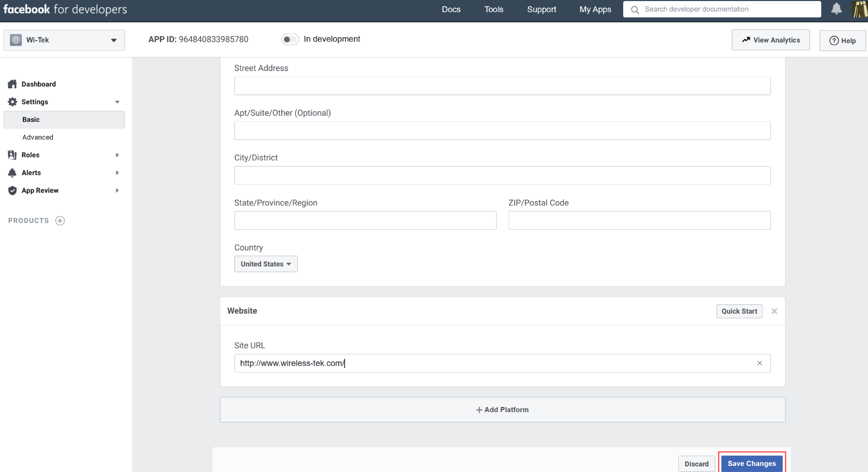
Task: Toggle the In development switch
Action: click(290, 40)
